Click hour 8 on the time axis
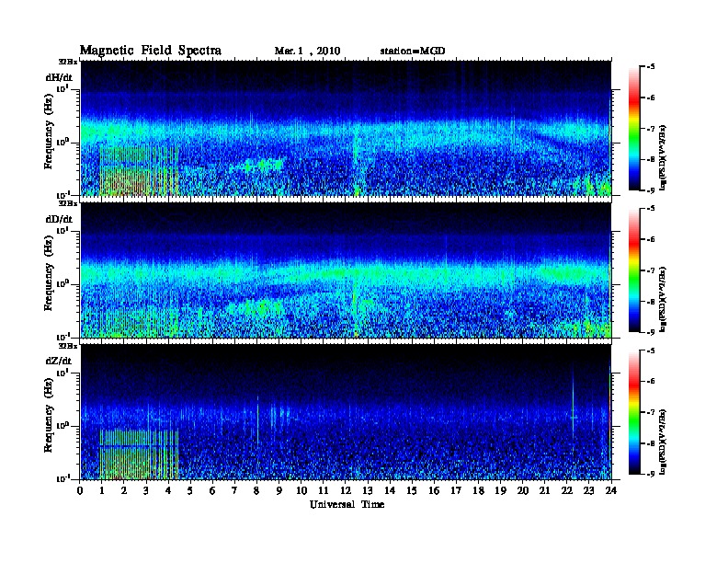Image resolution: width=728 pixels, height=563 pixels. tap(256, 490)
